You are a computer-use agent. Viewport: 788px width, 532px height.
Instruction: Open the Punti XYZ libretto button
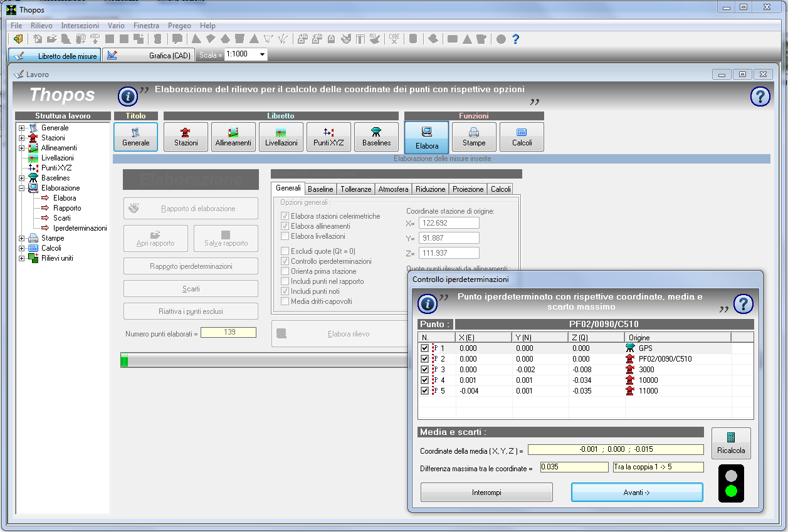[328, 137]
